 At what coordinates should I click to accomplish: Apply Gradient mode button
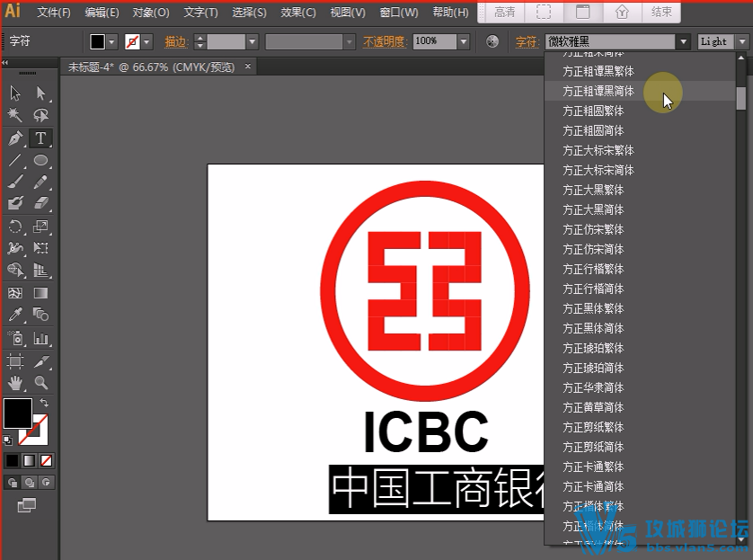tap(29, 460)
